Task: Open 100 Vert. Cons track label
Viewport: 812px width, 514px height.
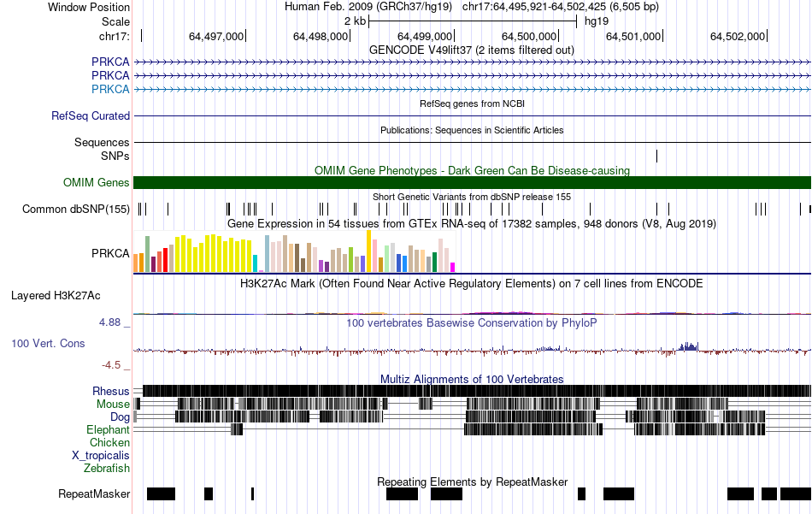Action: click(48, 343)
